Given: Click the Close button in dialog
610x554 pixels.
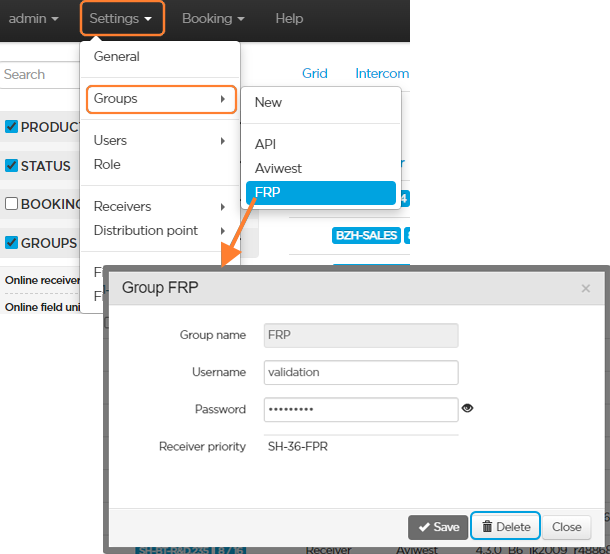Looking at the screenshot, I should click(566, 526).
